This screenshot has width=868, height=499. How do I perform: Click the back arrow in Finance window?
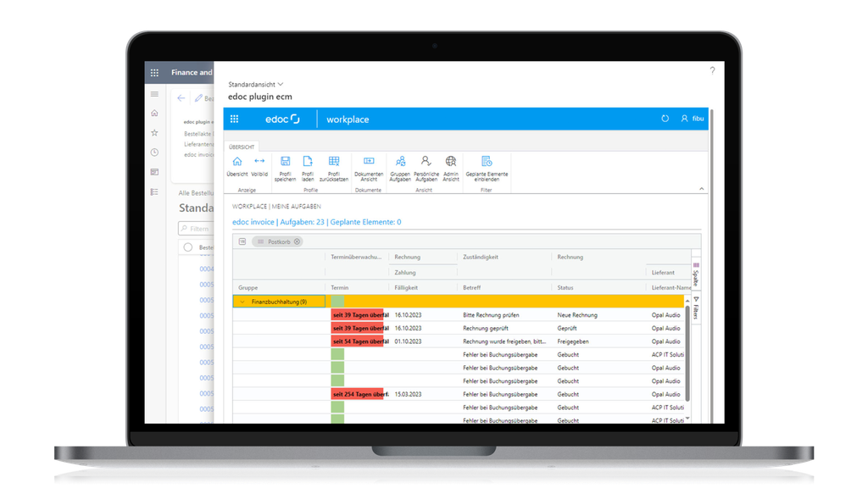[x=181, y=98]
